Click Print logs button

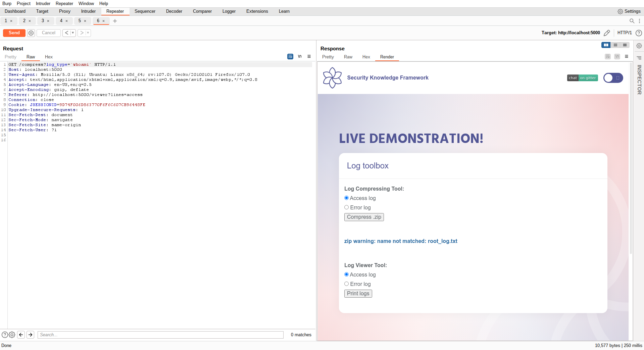coord(358,294)
